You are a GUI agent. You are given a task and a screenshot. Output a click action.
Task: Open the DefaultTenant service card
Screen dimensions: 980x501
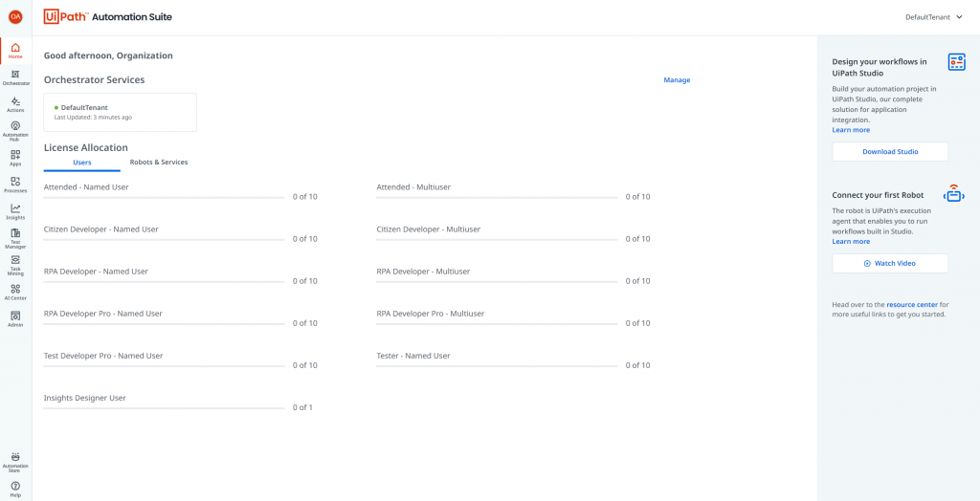pyautogui.click(x=120, y=113)
